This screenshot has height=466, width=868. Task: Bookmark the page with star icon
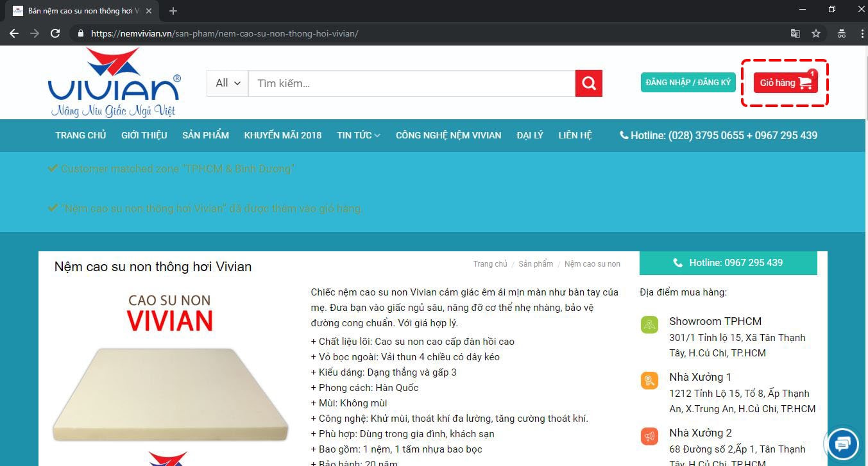(816, 33)
